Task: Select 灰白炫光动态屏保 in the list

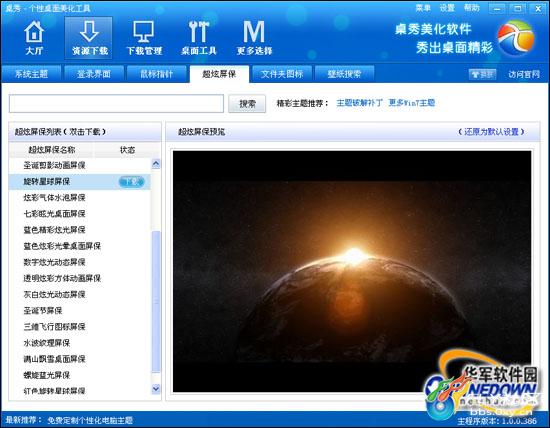Action: (80, 294)
